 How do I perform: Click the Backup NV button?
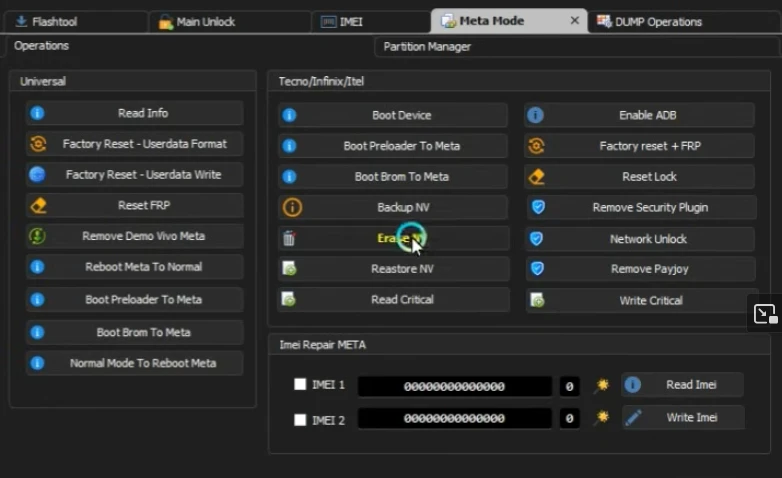click(393, 208)
